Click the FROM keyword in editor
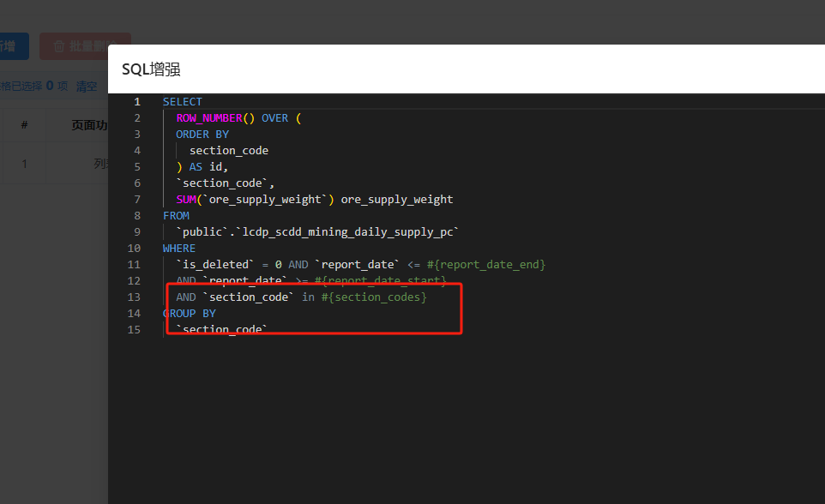 (x=176, y=216)
